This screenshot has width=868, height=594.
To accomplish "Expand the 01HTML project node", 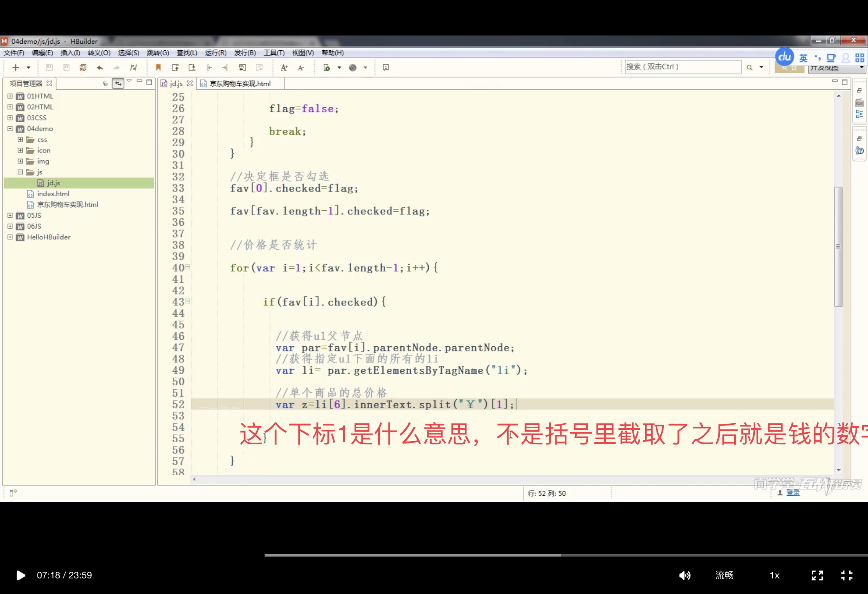I will click(10, 96).
